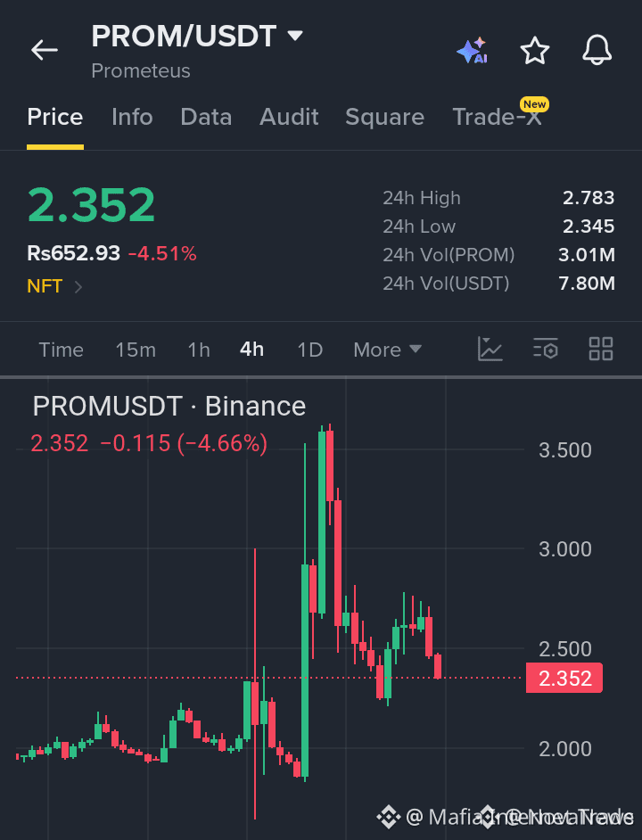Click the PROMUSDT · Binance chart title
The width and height of the screenshot is (642, 840).
(169, 406)
